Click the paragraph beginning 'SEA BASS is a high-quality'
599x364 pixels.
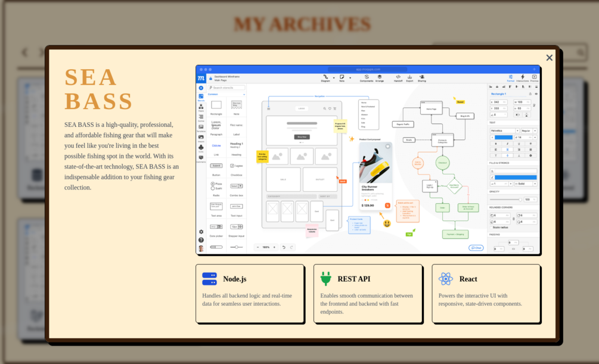click(x=122, y=156)
